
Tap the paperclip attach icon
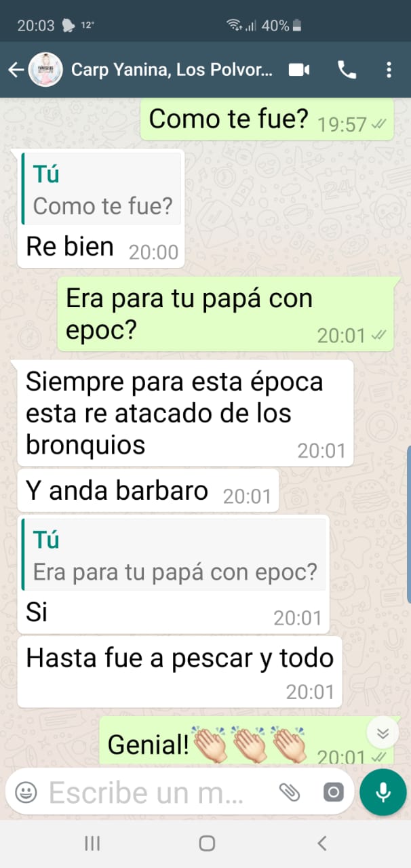click(x=290, y=792)
